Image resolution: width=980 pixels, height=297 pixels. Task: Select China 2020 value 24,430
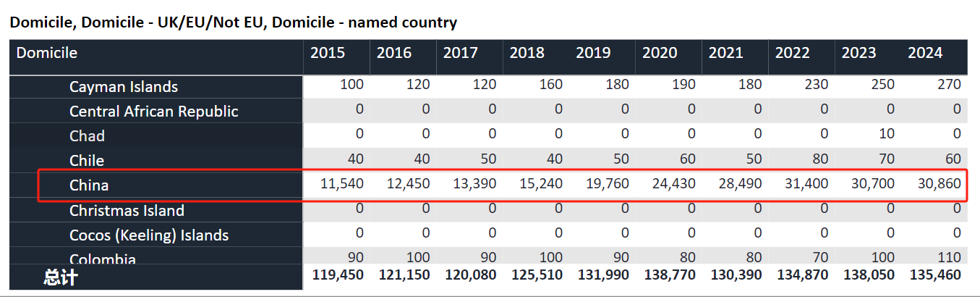tap(674, 184)
